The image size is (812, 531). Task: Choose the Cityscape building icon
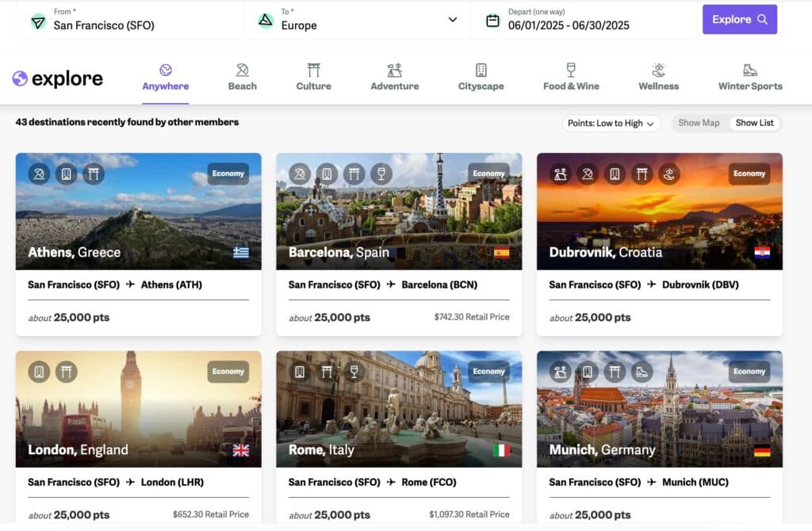pyautogui.click(x=481, y=71)
